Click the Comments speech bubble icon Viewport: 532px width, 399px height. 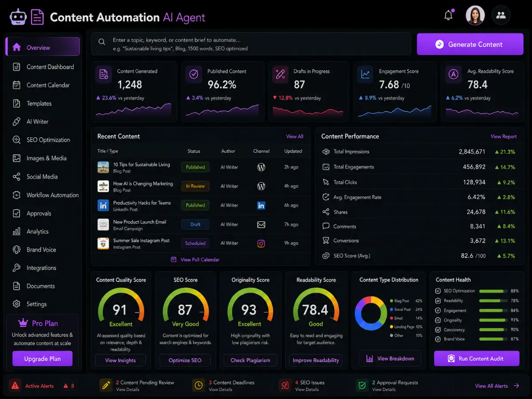click(326, 226)
